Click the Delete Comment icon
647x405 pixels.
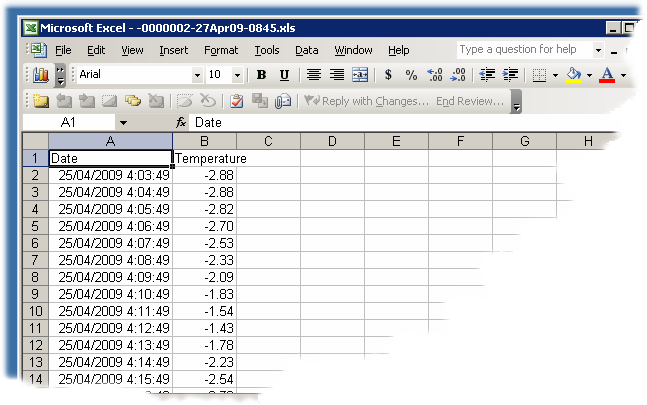pyautogui.click(x=156, y=101)
